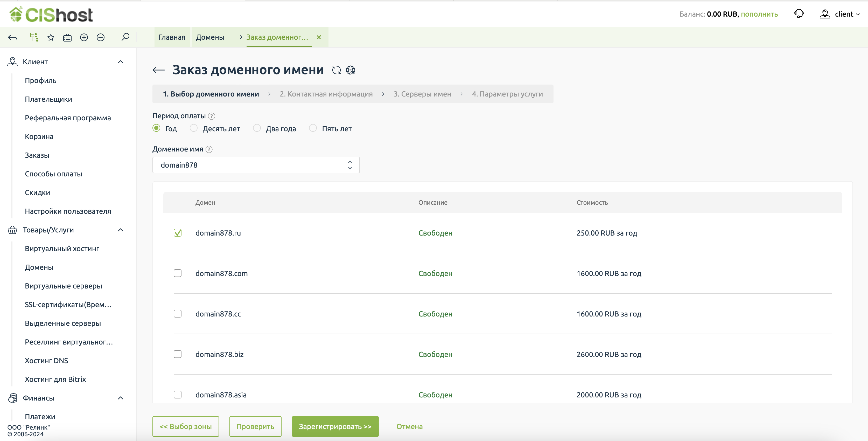The image size is (868, 441).
Task: Open the support headset icon
Action: click(x=799, y=14)
